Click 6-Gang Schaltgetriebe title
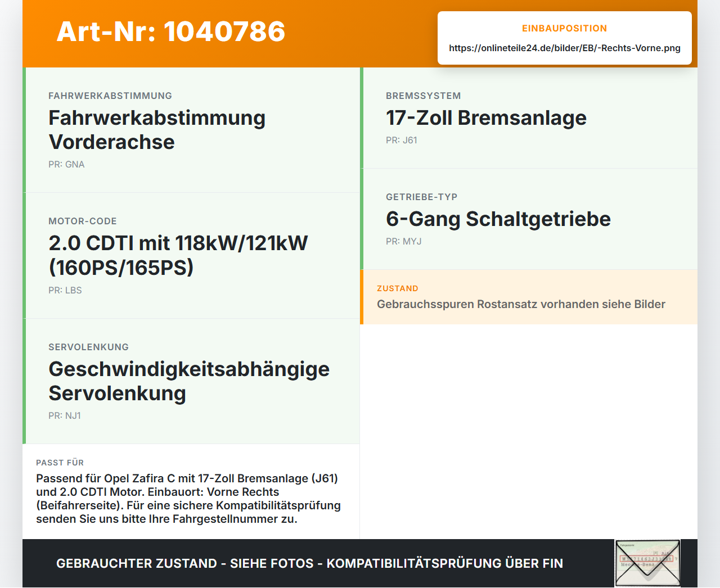 (498, 219)
